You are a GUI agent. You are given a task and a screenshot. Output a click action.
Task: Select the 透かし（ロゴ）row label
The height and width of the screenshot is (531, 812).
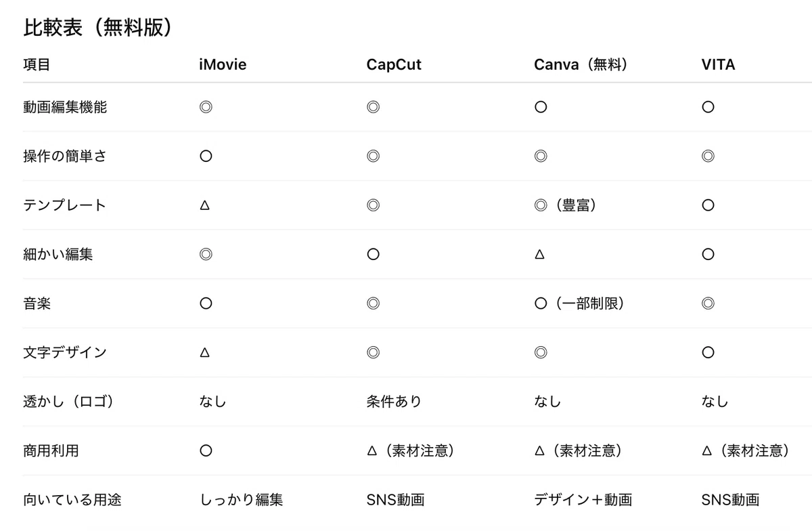coord(68,402)
